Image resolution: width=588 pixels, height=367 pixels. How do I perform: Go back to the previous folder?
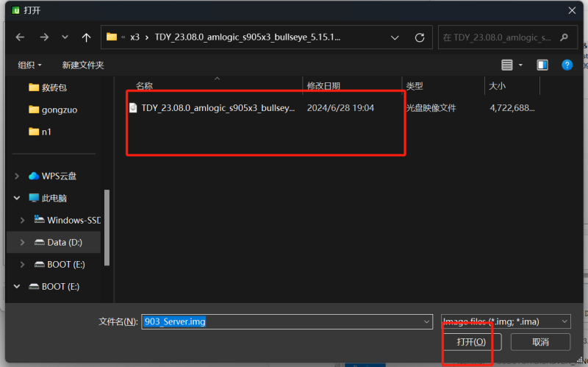(x=20, y=38)
